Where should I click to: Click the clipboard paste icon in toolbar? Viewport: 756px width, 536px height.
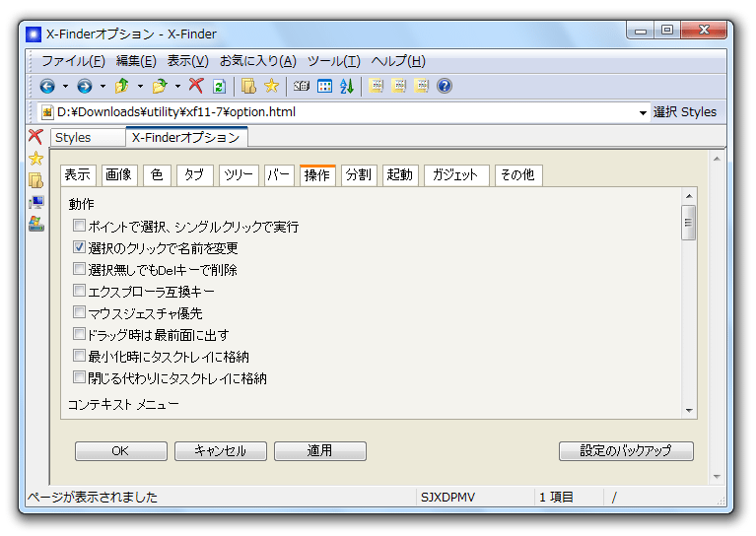point(248,86)
